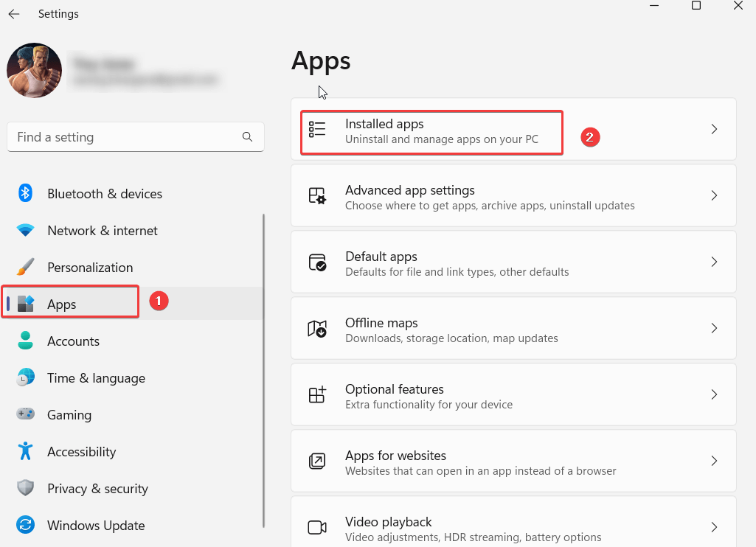The height and width of the screenshot is (547, 756).
Task: Open Advanced app settings
Action: click(513, 195)
